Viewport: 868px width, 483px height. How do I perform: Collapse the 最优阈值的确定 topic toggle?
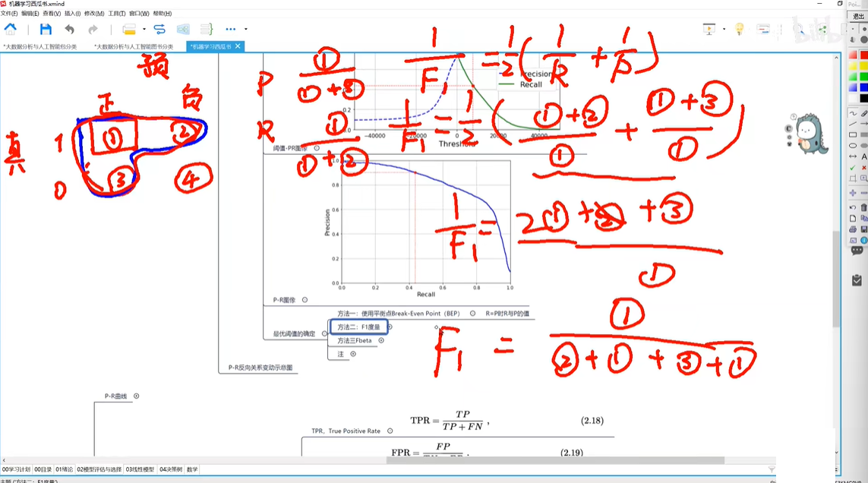[x=324, y=333]
